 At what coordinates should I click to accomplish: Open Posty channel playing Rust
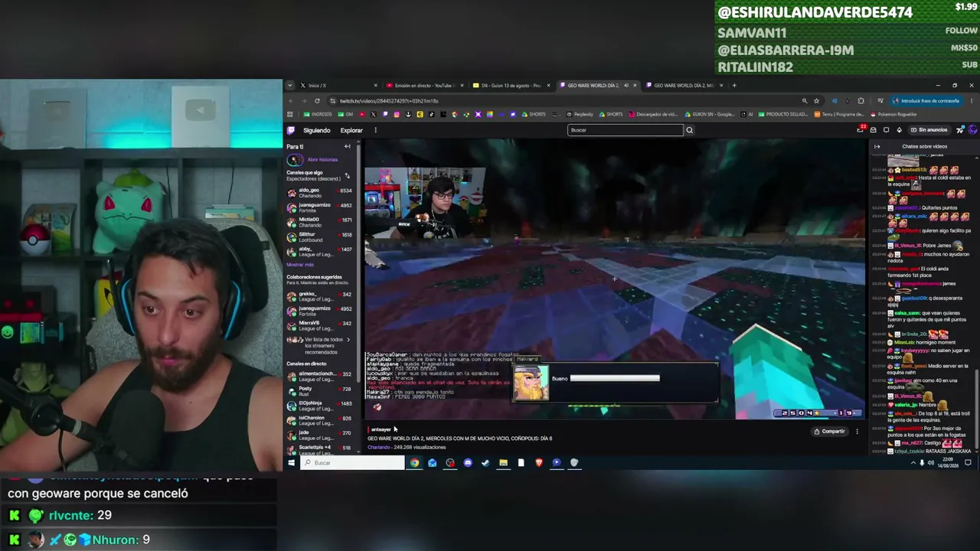click(x=319, y=391)
